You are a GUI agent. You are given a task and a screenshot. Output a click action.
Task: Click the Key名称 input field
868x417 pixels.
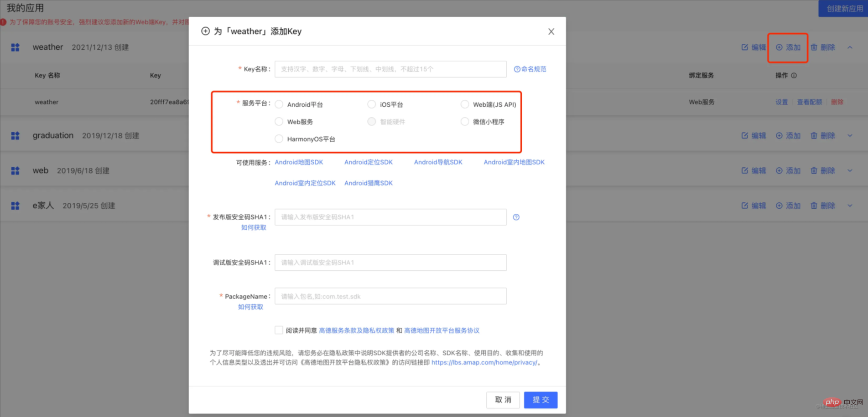click(x=390, y=69)
